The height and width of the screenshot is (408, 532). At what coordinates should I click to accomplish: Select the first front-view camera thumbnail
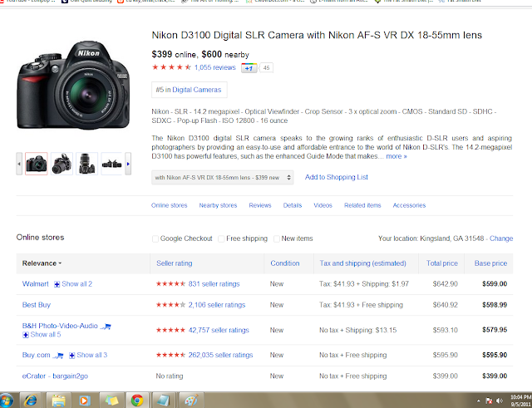coord(37,164)
